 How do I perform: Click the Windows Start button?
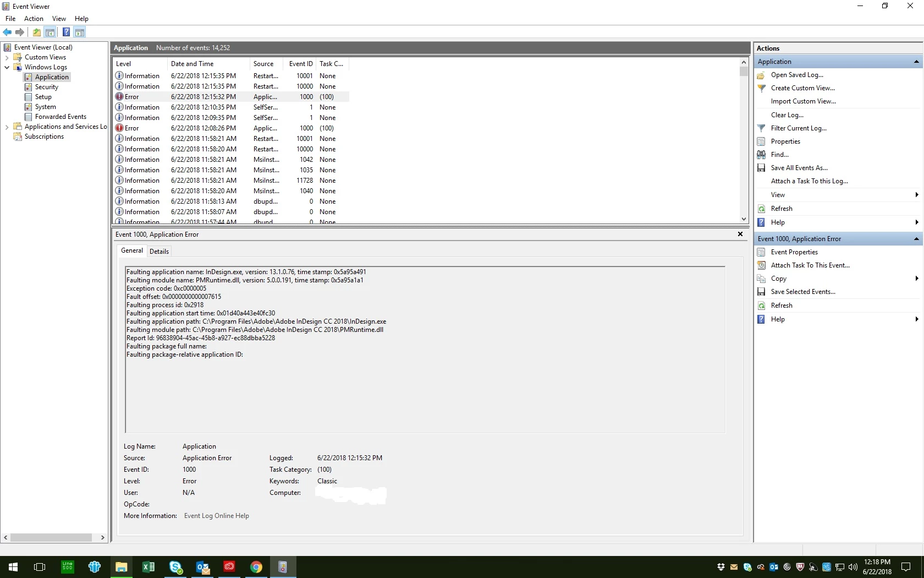coord(13,567)
